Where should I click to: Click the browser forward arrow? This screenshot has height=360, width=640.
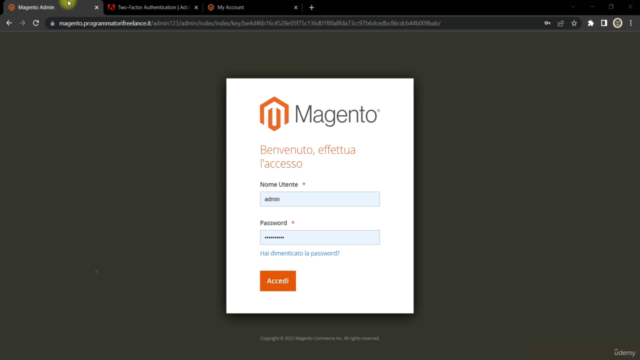[22, 23]
